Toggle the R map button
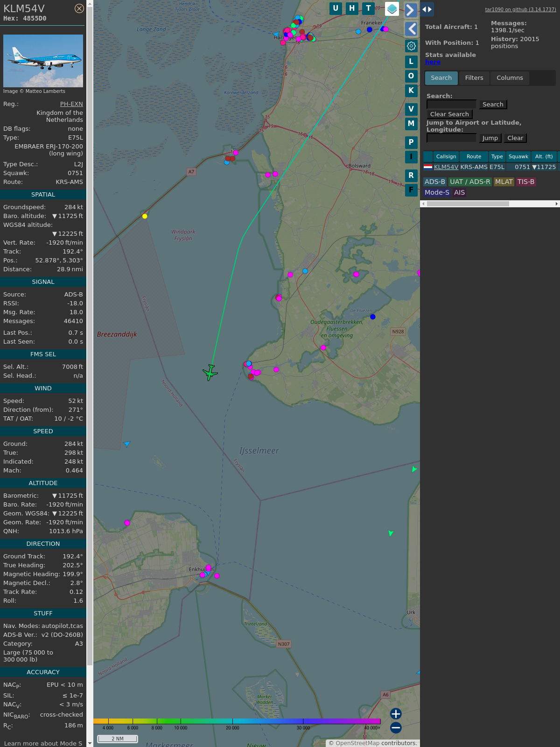 411,176
